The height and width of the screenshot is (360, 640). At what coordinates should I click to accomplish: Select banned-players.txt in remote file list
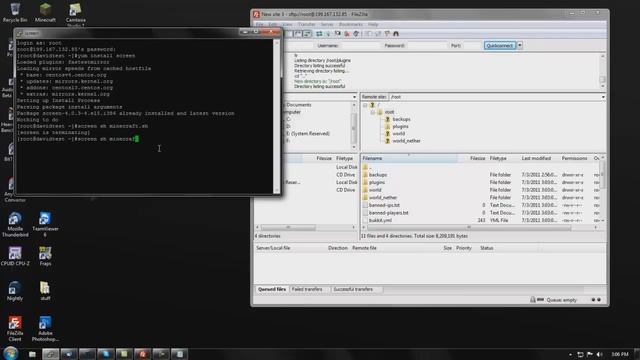pos(389,213)
